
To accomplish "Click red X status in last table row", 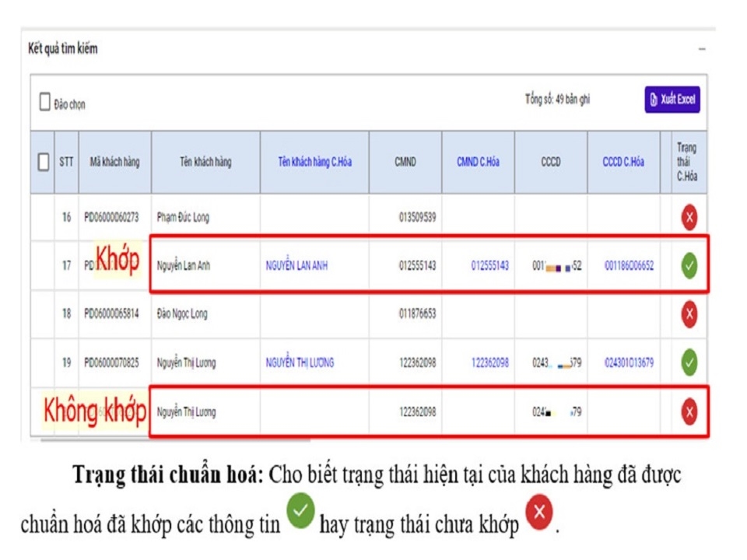I will [x=689, y=411].
